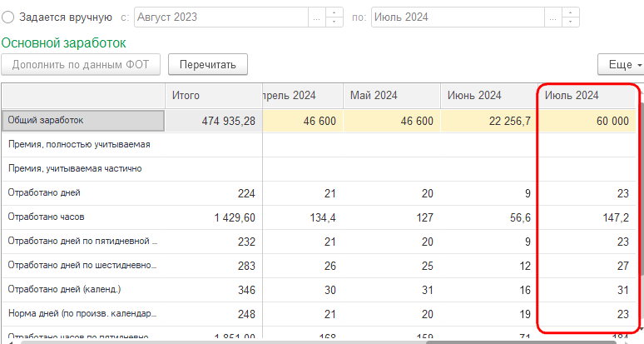Select April worked hours 134,4
This screenshot has width=644, height=344.
click(303, 217)
